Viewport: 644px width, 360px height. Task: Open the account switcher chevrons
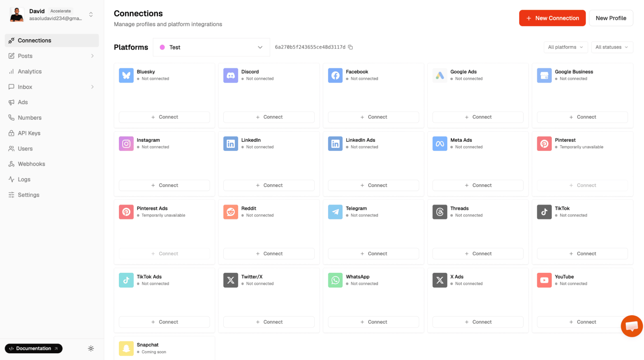pos(91,14)
